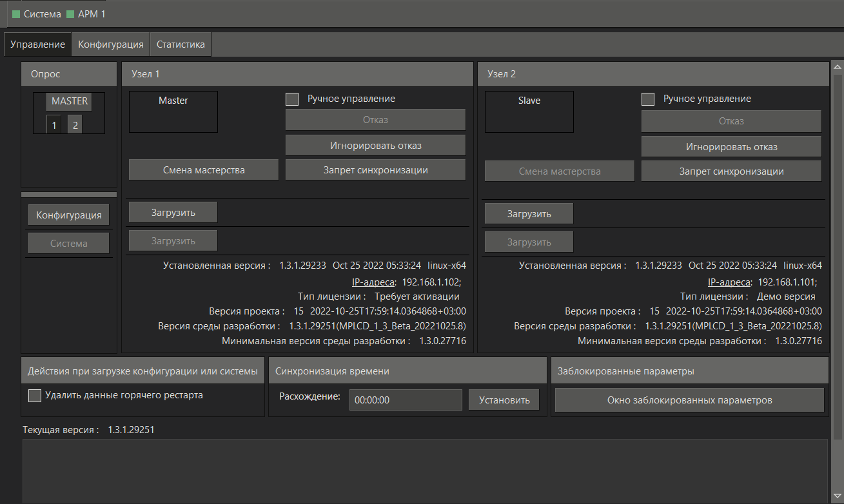
Task: Enable Ручное управление for Узел 1
Action: coord(292,99)
